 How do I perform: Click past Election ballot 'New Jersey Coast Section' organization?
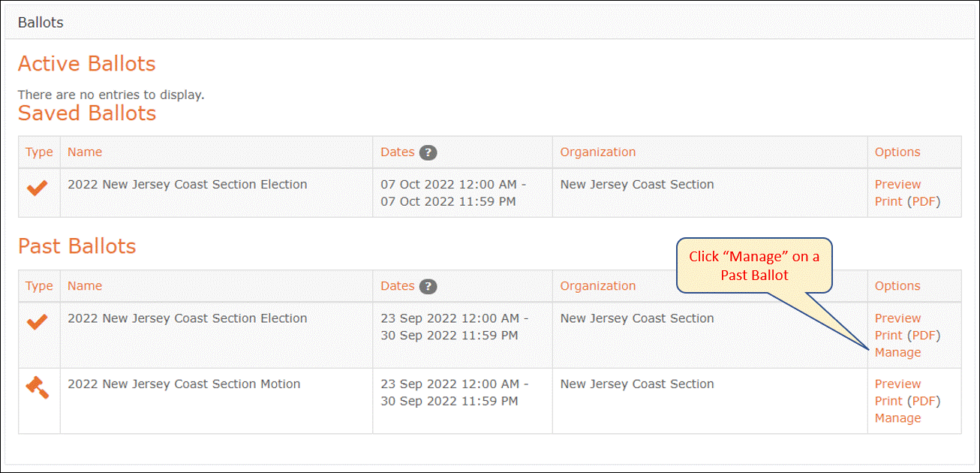(637, 318)
